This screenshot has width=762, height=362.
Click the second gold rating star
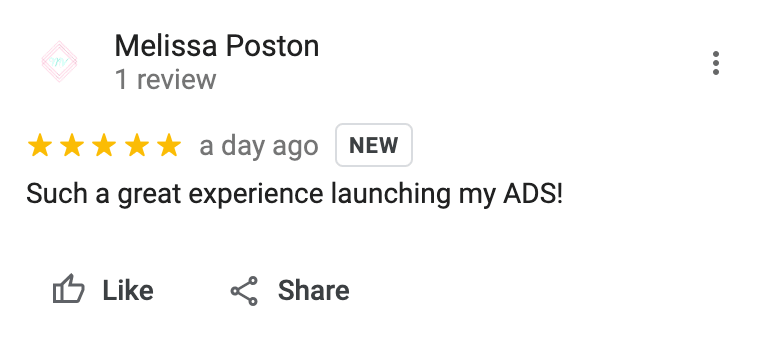(x=72, y=146)
